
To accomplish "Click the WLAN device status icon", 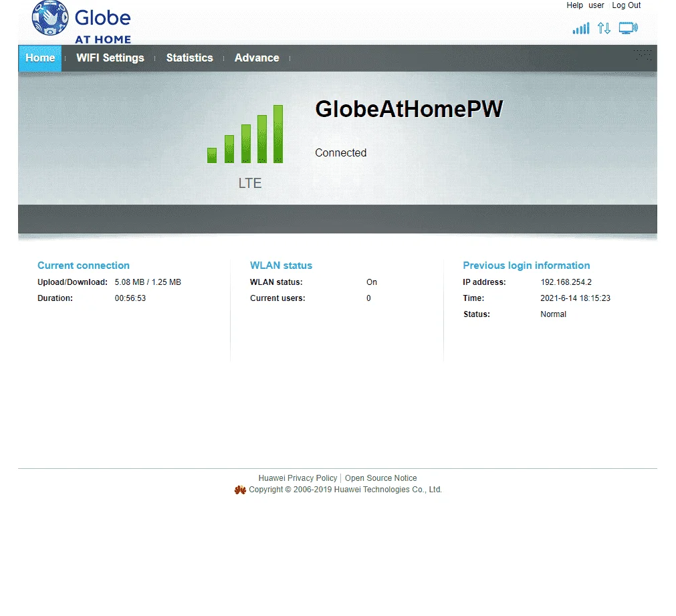I will (628, 28).
